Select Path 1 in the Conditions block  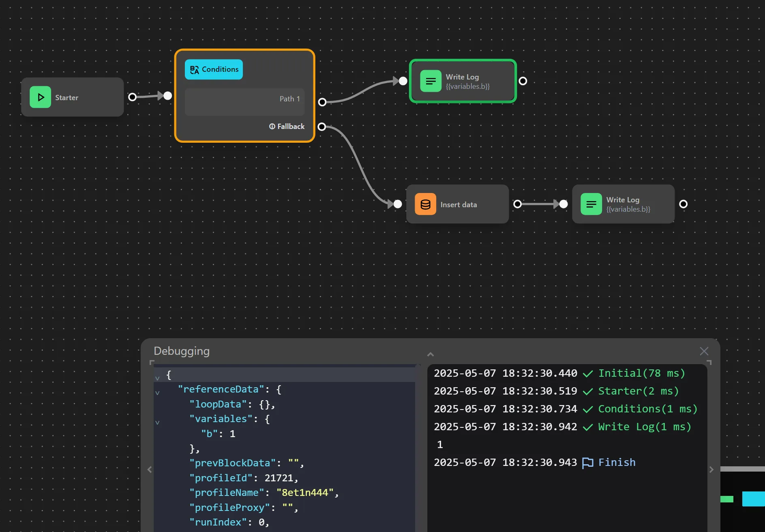(x=289, y=99)
